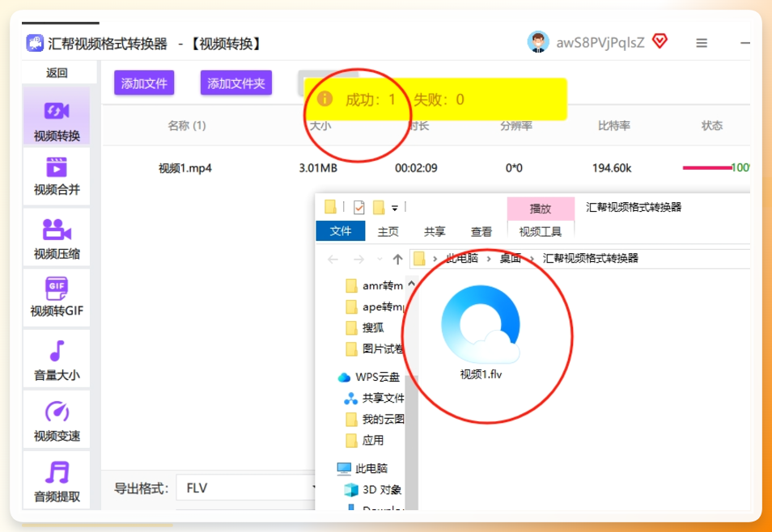Click the 汇帮视频格式转换器 breadcrumb
772x532 pixels.
tap(590, 259)
